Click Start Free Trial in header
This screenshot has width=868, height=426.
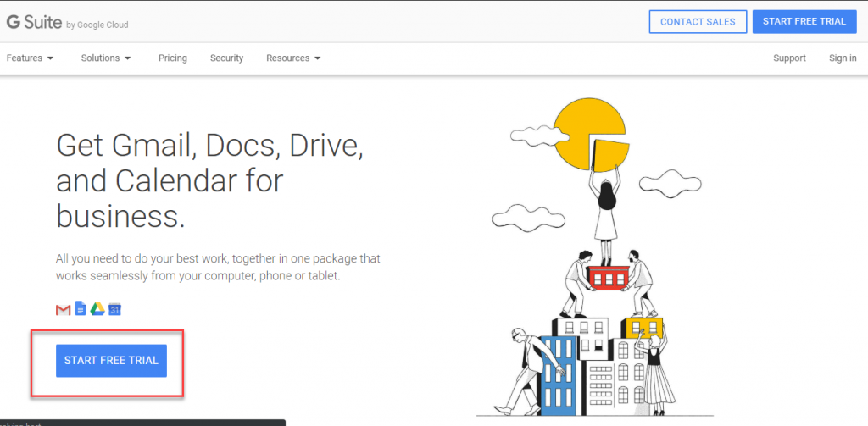pos(804,21)
